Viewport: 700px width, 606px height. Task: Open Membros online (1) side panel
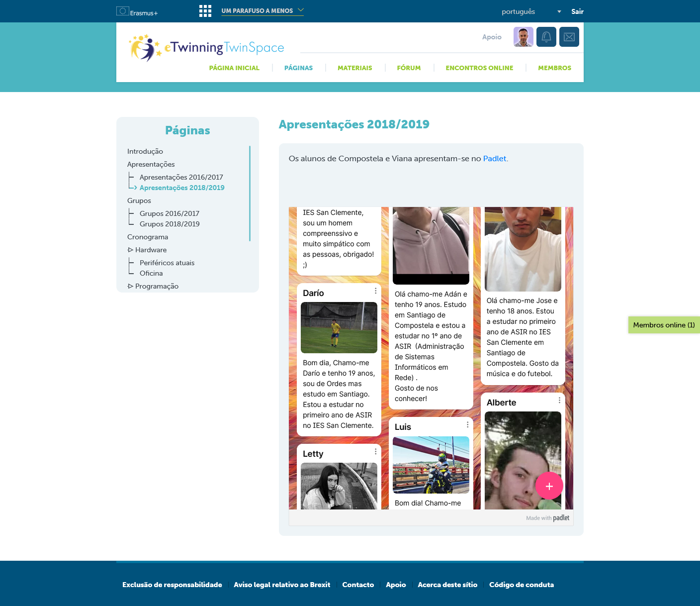[x=664, y=325]
